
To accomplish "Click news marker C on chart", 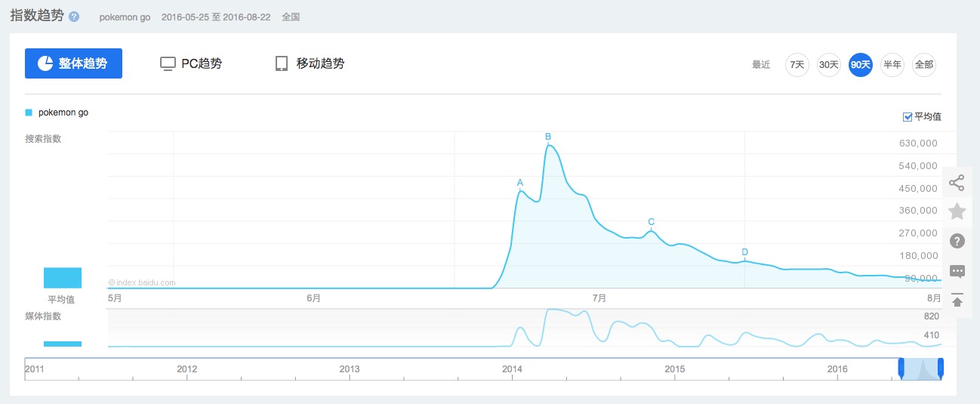I will point(651,222).
